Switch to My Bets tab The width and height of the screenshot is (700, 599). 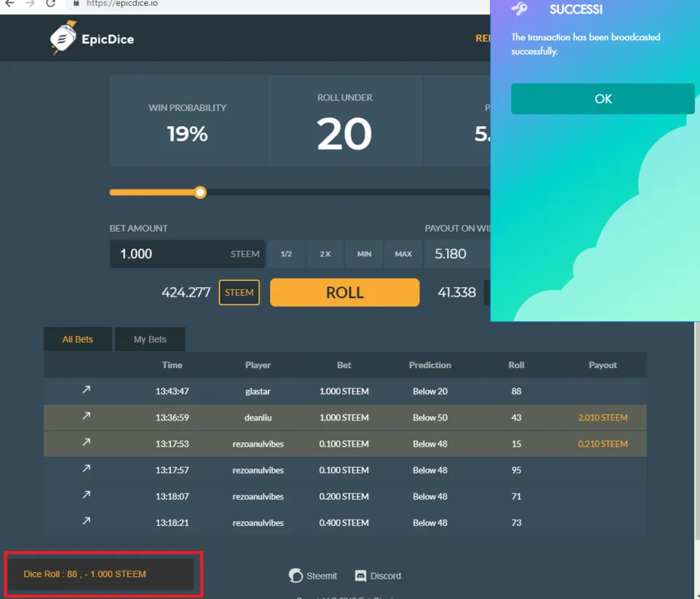[x=150, y=340]
